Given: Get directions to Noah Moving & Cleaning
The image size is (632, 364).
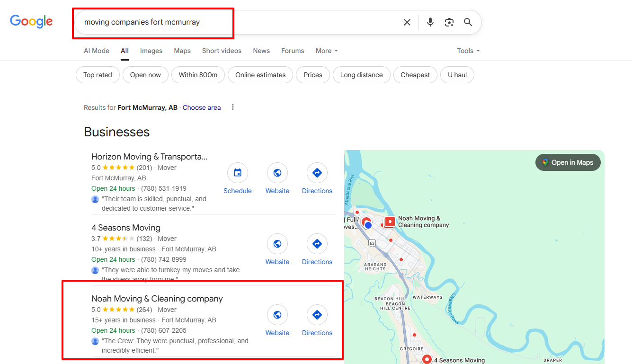Looking at the screenshot, I should pyautogui.click(x=317, y=315).
